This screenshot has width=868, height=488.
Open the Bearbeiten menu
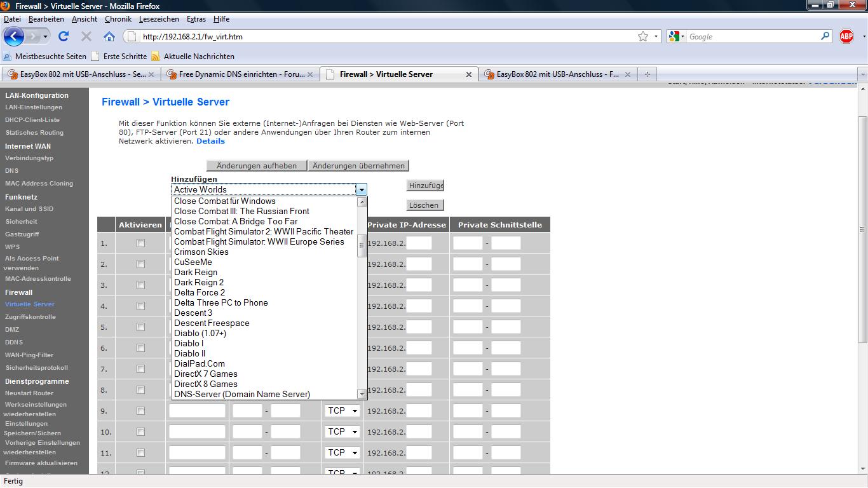pos(46,19)
